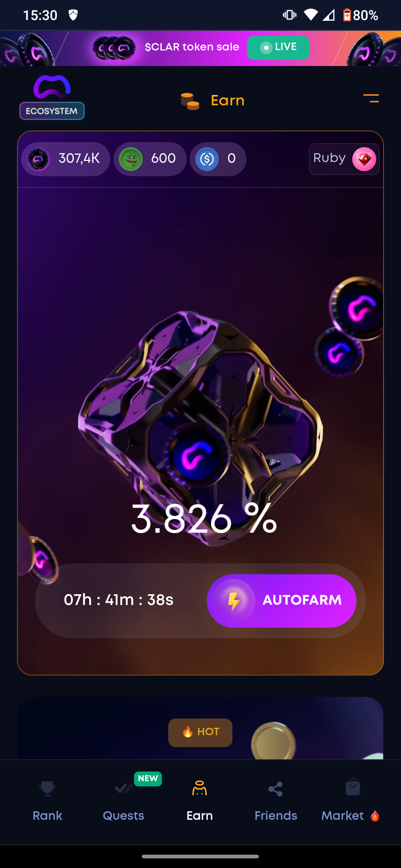Tap the farming cube graphic
This screenshot has height=868, width=401.
pyautogui.click(x=200, y=427)
